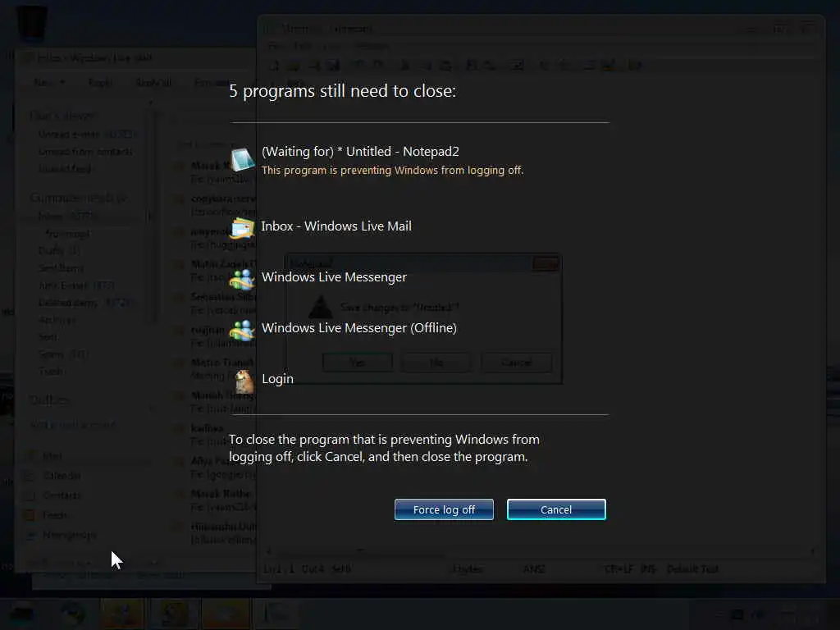Click the Login program groundhog icon
The width and height of the screenshot is (840, 630).
244,381
